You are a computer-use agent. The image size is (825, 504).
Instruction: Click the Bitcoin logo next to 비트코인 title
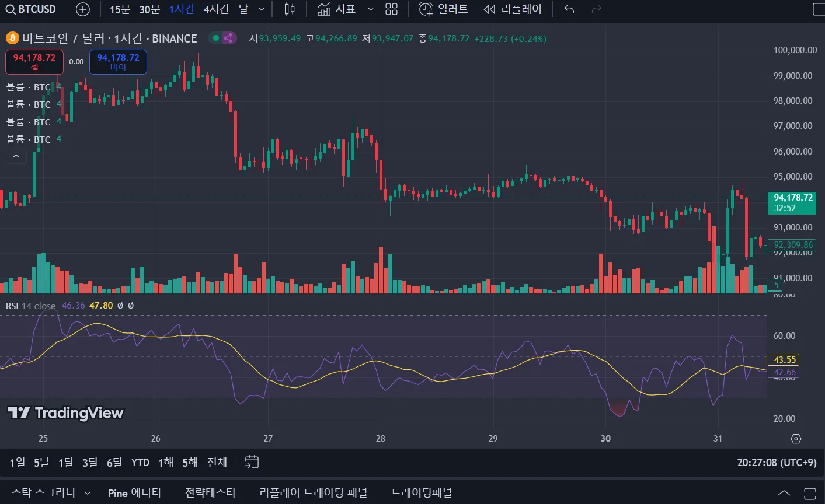pos(12,38)
